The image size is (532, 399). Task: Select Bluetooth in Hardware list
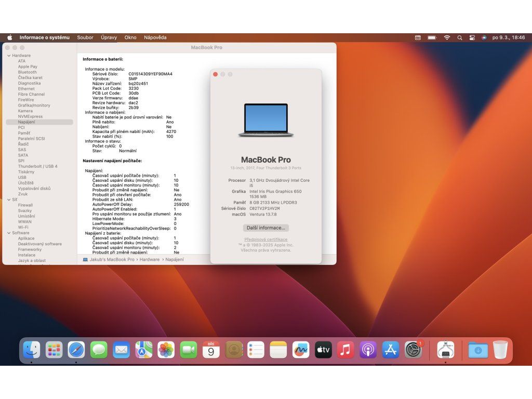(x=28, y=72)
